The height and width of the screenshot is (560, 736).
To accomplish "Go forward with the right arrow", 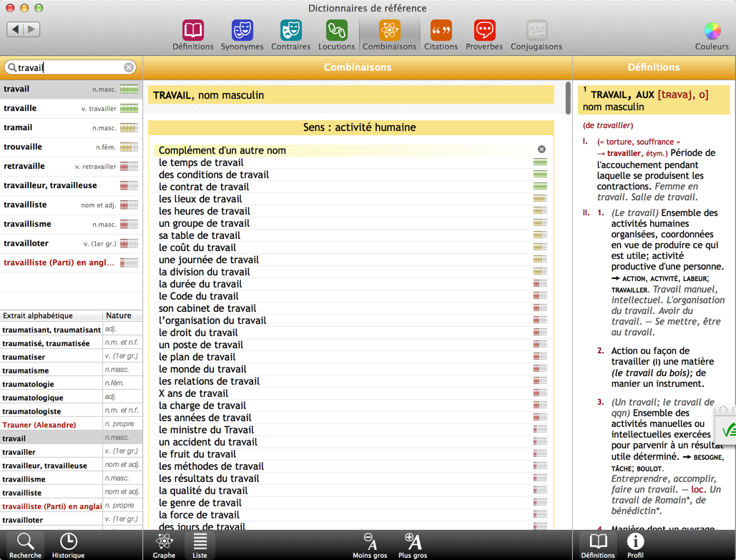I will pyautogui.click(x=32, y=29).
